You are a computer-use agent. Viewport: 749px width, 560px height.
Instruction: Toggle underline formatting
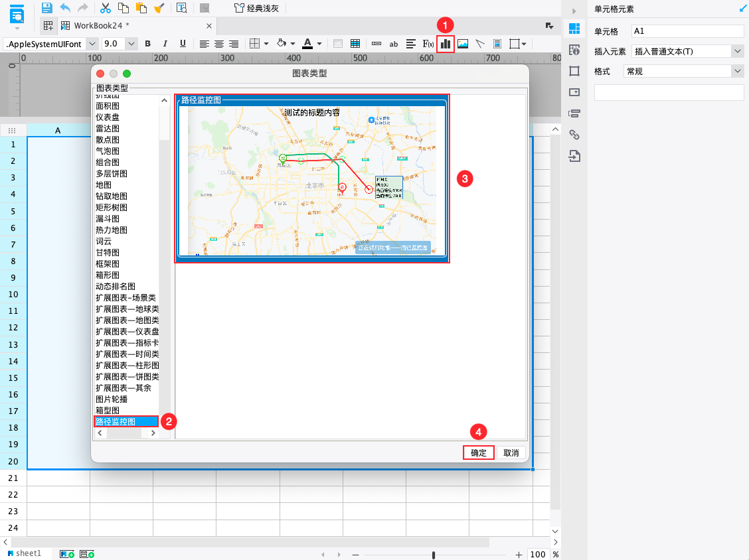(183, 44)
